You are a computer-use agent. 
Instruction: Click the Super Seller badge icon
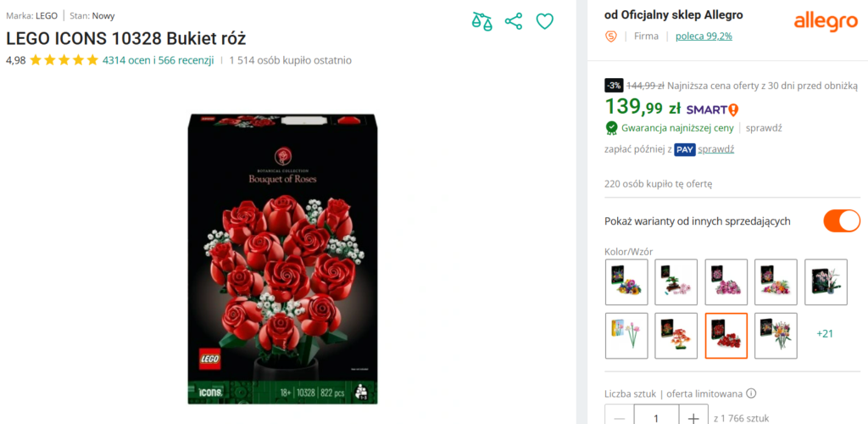point(611,36)
